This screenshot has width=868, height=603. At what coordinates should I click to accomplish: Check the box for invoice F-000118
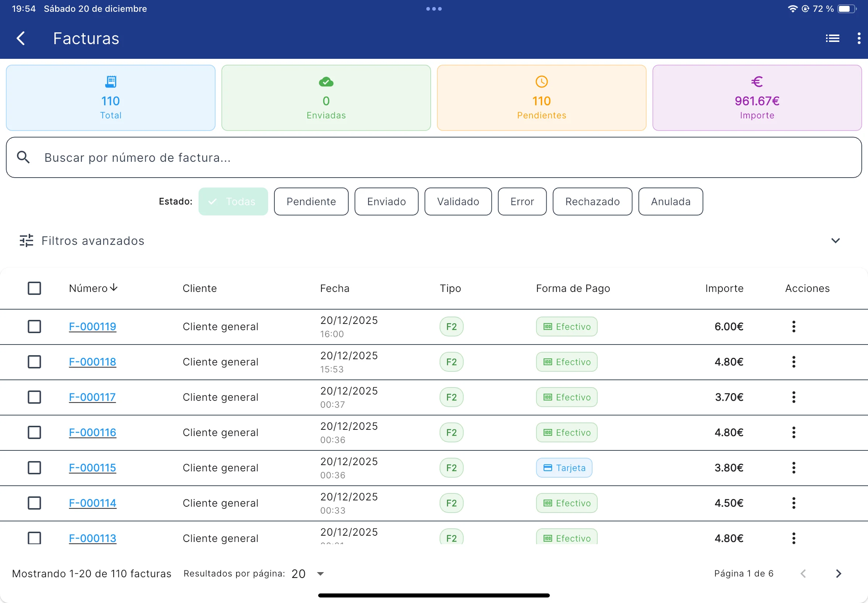[x=34, y=362]
